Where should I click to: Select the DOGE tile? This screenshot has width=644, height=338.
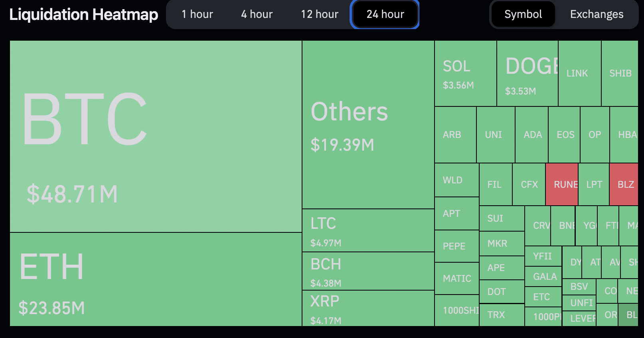click(x=527, y=74)
